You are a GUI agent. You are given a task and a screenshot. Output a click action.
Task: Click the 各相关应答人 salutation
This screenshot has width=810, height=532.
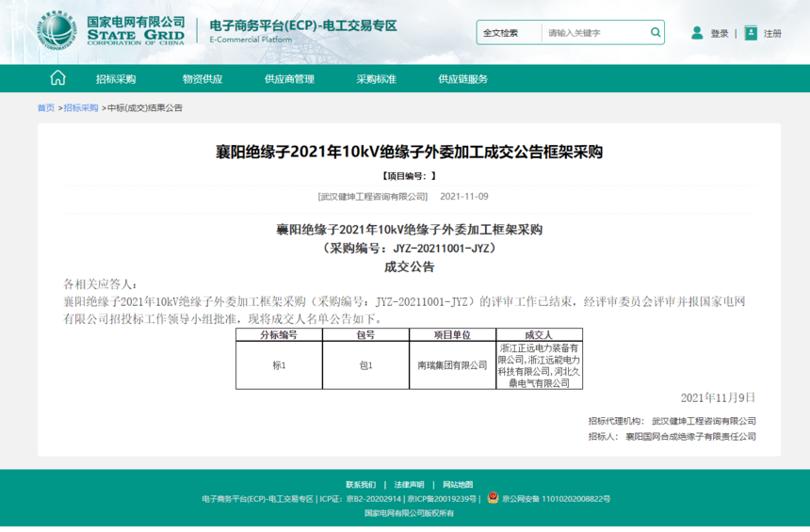coord(100,284)
